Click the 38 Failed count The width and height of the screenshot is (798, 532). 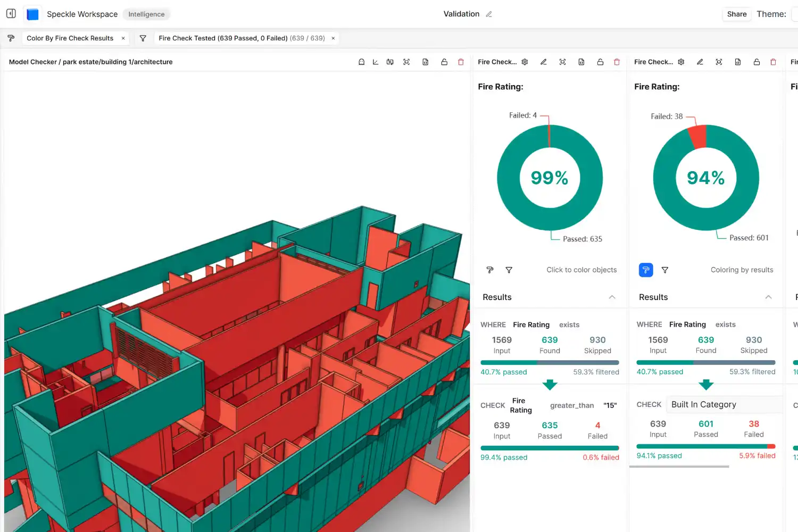click(x=754, y=424)
